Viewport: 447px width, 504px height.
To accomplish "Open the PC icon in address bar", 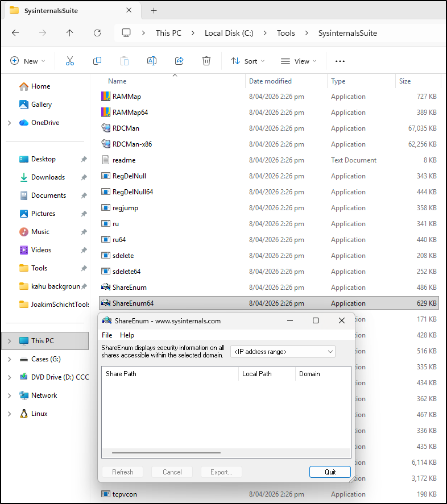I will pos(126,33).
